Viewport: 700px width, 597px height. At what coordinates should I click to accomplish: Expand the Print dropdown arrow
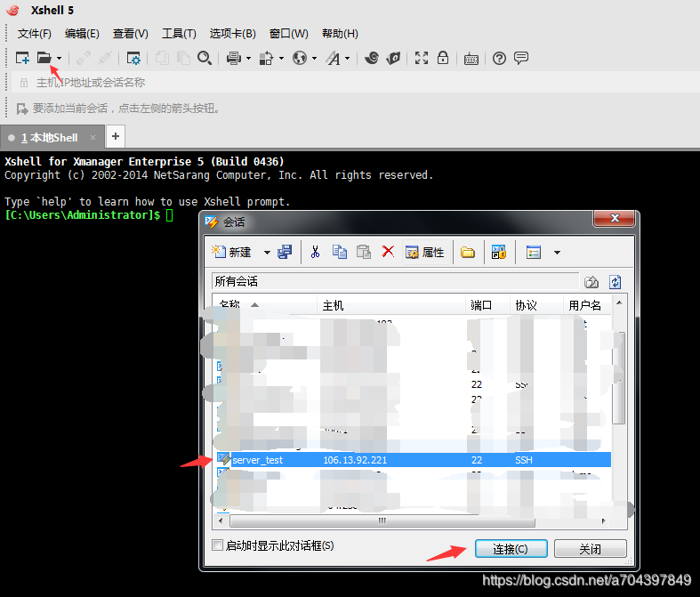tap(248, 58)
